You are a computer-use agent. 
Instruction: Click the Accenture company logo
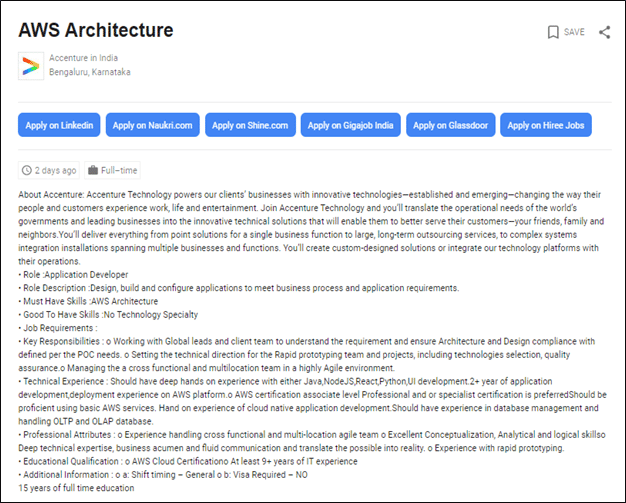[x=31, y=66]
